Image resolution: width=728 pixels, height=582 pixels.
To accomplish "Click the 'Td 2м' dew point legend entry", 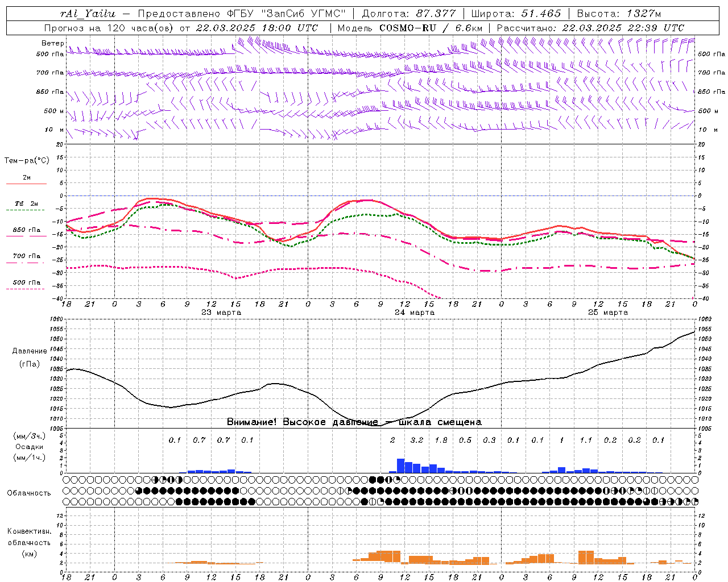I will (26, 203).
